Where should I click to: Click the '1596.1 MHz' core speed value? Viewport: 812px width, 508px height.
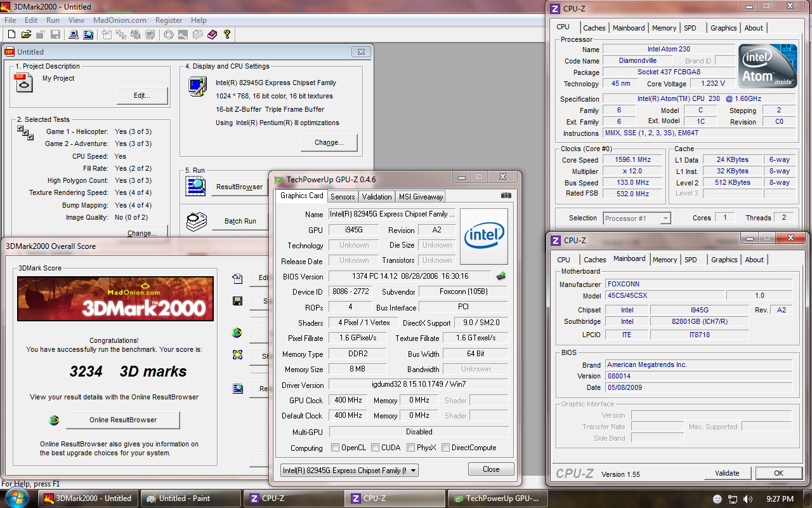pyautogui.click(x=633, y=160)
